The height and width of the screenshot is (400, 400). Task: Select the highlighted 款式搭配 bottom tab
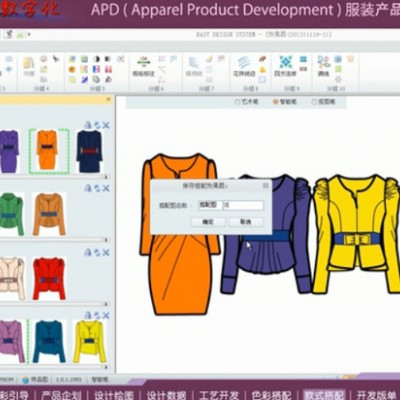click(324, 395)
